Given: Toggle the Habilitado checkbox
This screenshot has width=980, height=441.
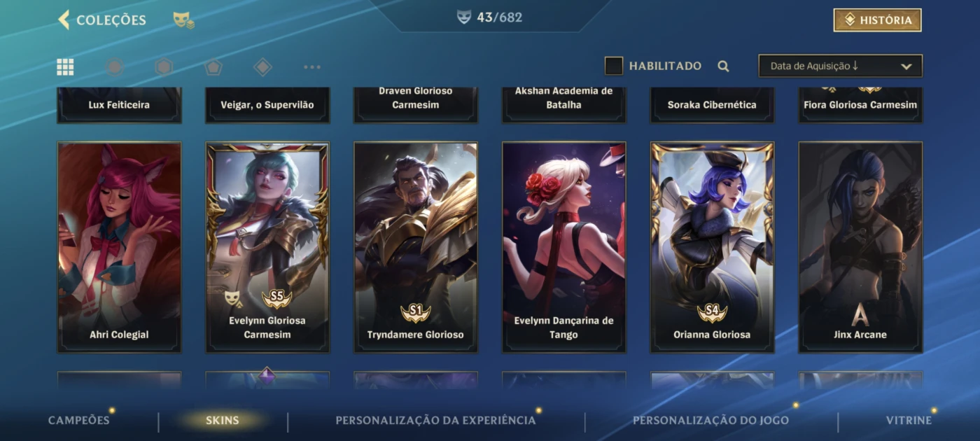Looking at the screenshot, I should click(x=614, y=66).
